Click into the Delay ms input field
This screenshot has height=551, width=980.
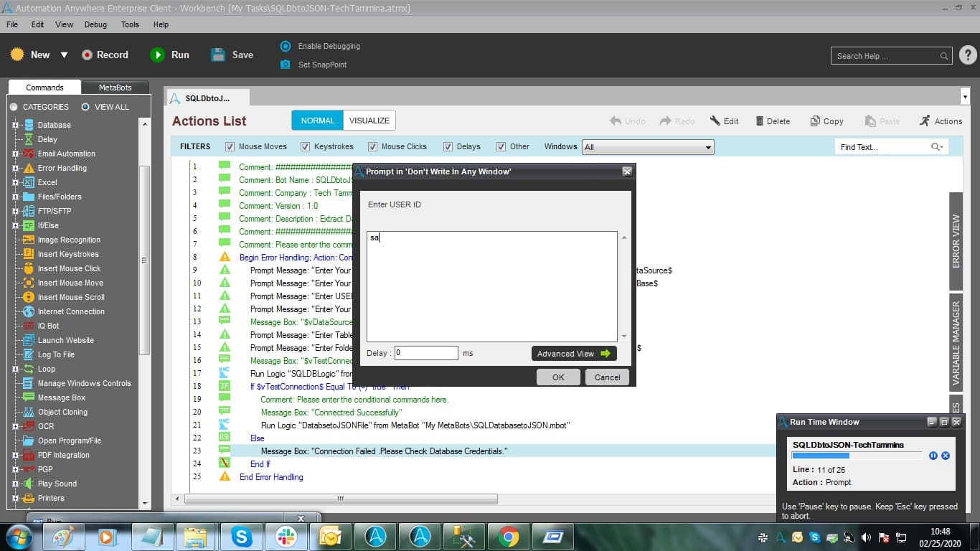point(426,353)
